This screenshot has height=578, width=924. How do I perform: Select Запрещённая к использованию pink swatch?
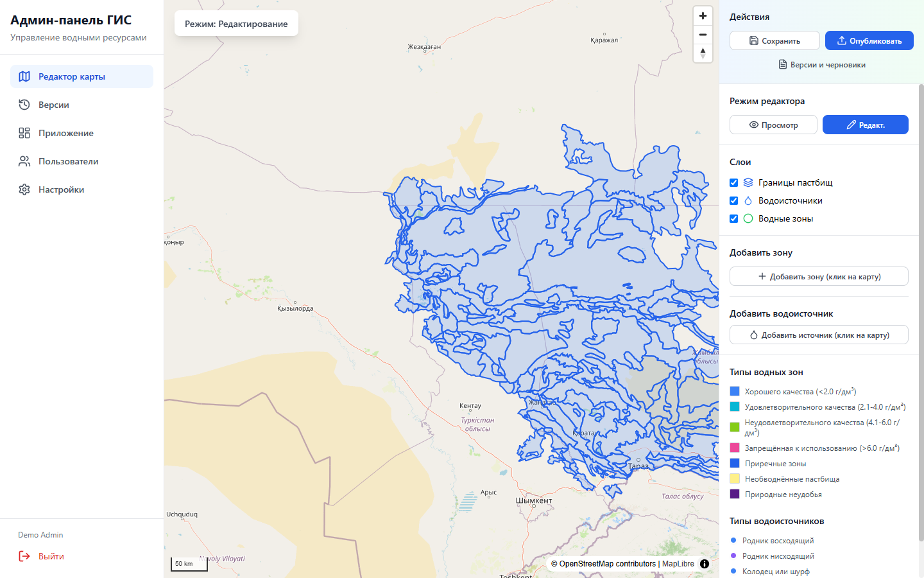click(735, 448)
